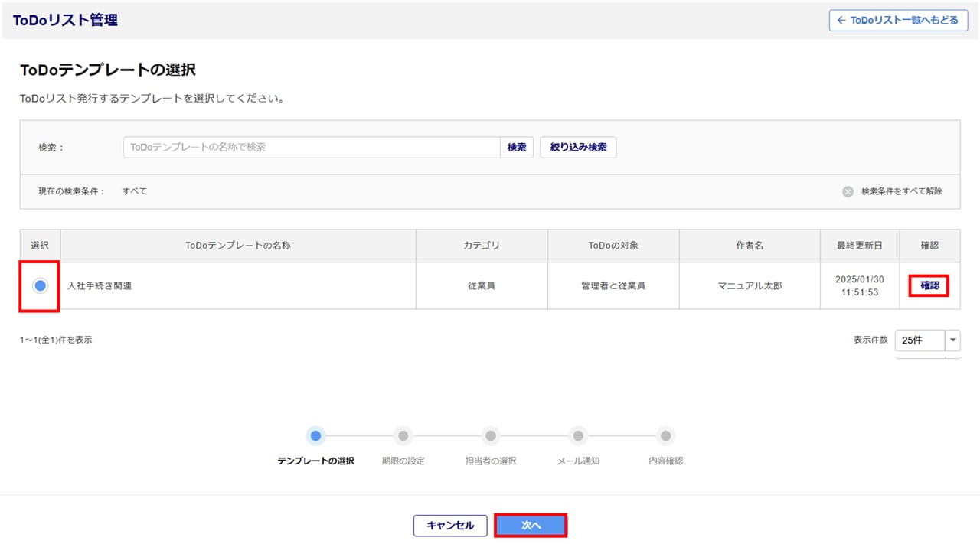
Task: Open the 絞り込み検索 filter button
Action: [x=578, y=147]
